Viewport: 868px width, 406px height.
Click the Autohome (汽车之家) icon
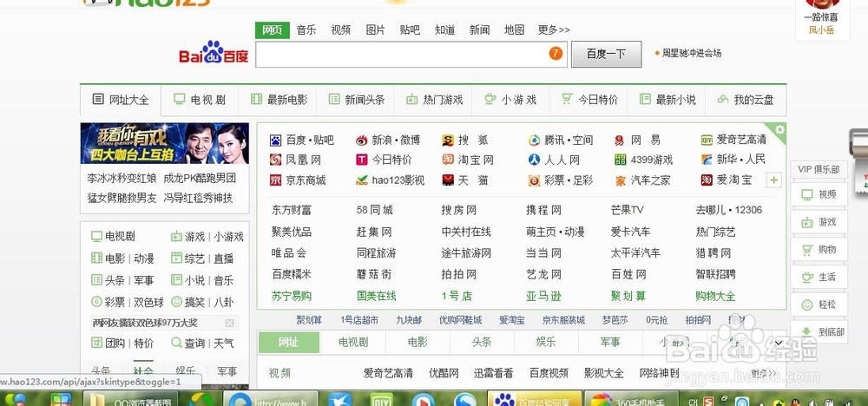620,180
